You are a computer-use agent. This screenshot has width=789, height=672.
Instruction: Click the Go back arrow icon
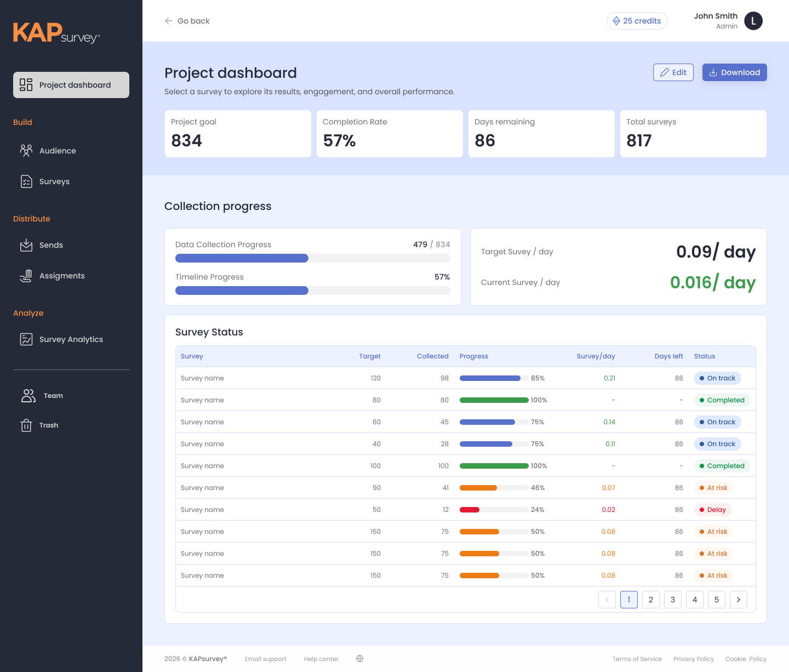coord(169,21)
